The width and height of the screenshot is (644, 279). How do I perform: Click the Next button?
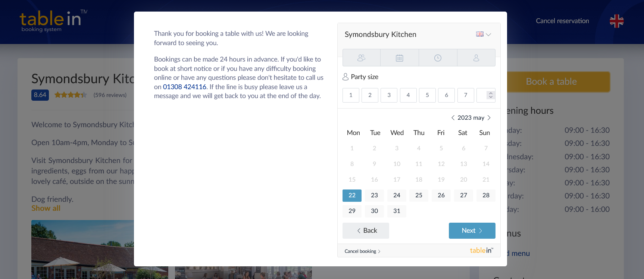click(472, 231)
